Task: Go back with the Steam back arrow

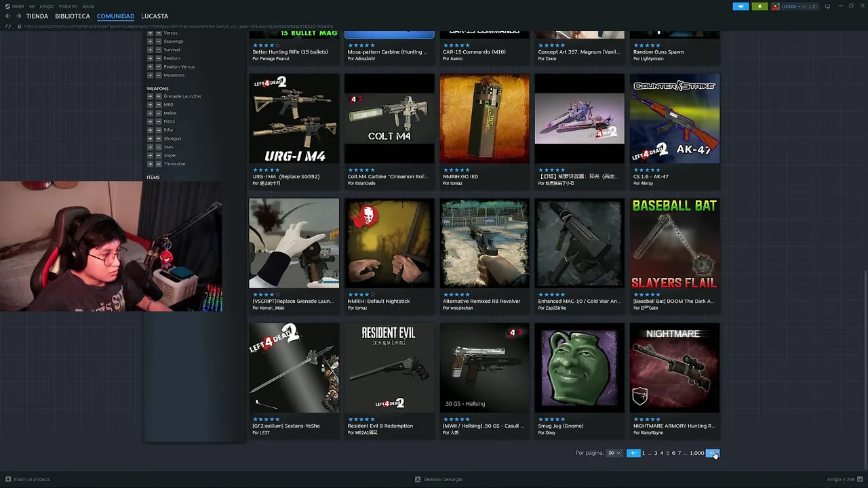Action: (7, 16)
